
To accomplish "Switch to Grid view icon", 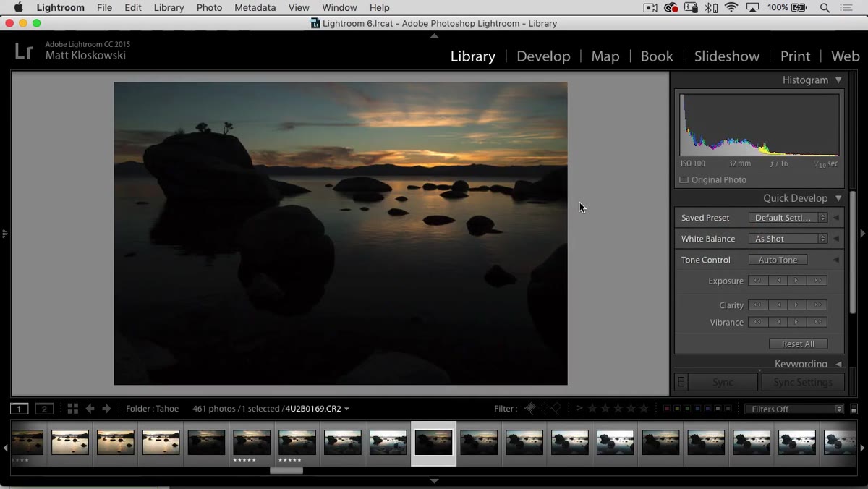I will tap(72, 409).
